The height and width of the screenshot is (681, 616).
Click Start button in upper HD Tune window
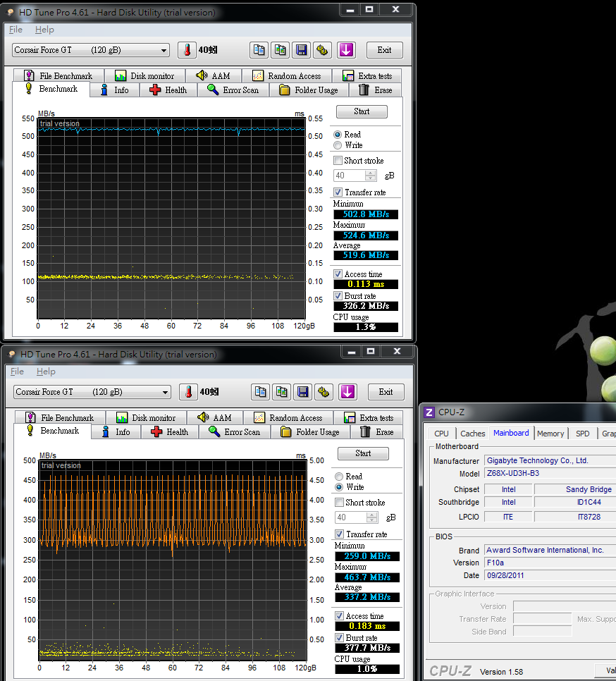362,111
